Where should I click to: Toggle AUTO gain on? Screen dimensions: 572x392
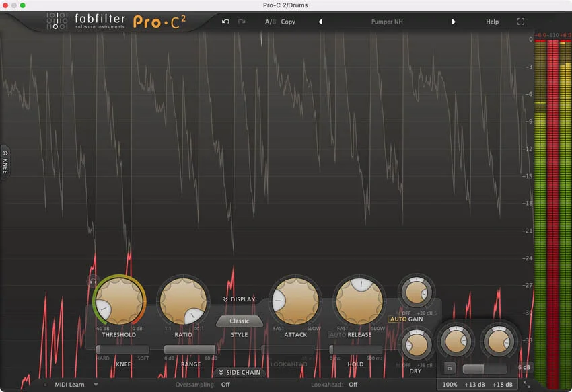pyautogui.click(x=398, y=319)
